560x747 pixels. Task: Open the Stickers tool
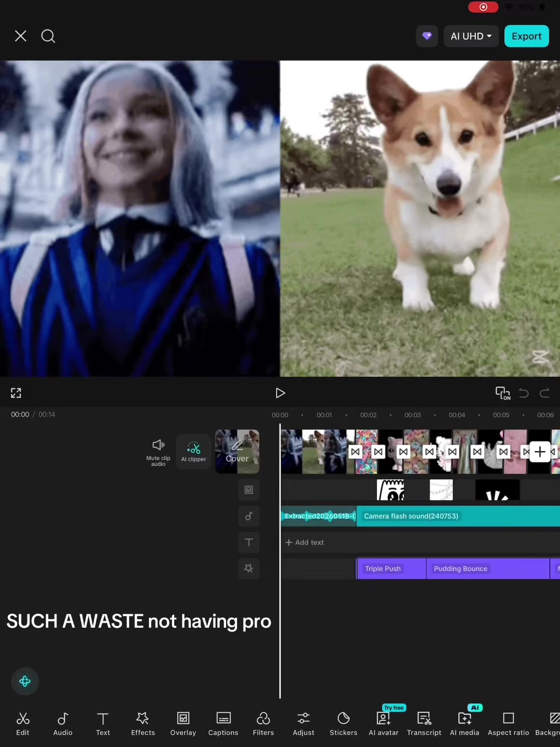[x=343, y=724]
